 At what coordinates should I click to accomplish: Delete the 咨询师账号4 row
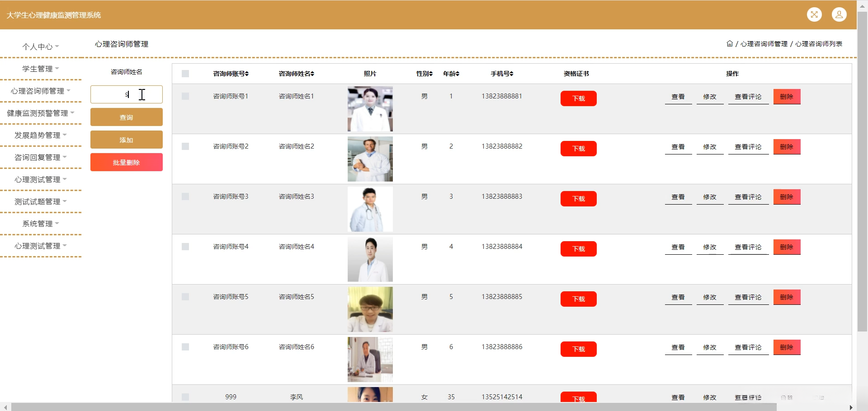point(787,247)
